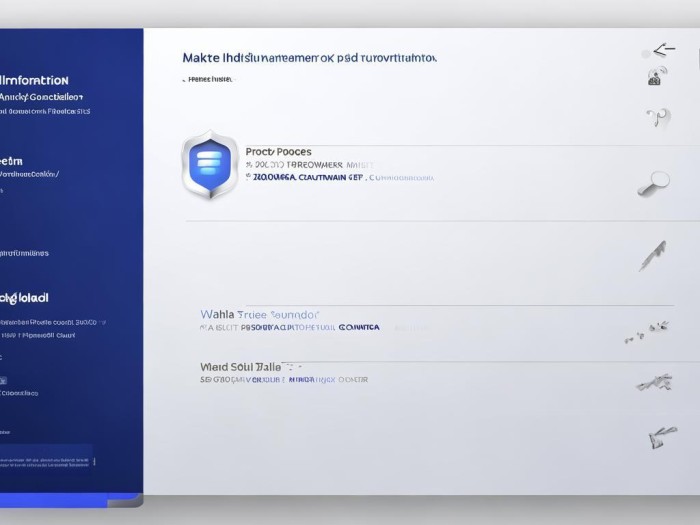This screenshot has height=525, width=700.
Task: Click the blue shield icon
Action: 210,166
